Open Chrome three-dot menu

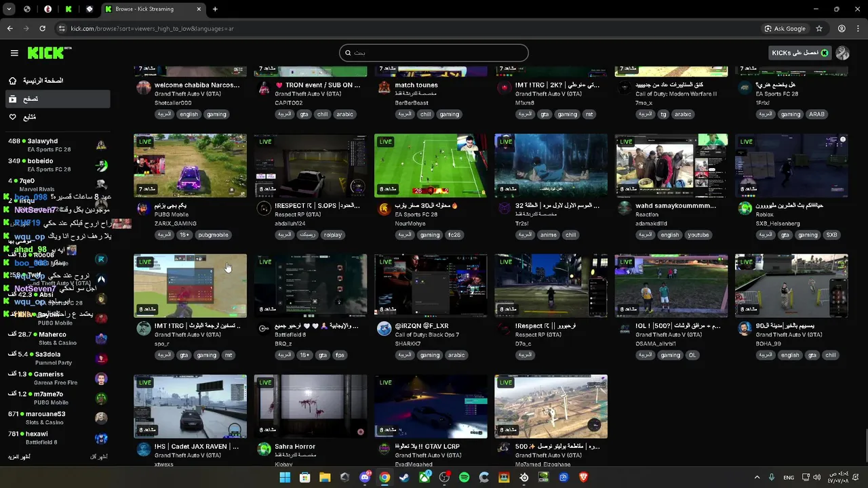point(857,28)
